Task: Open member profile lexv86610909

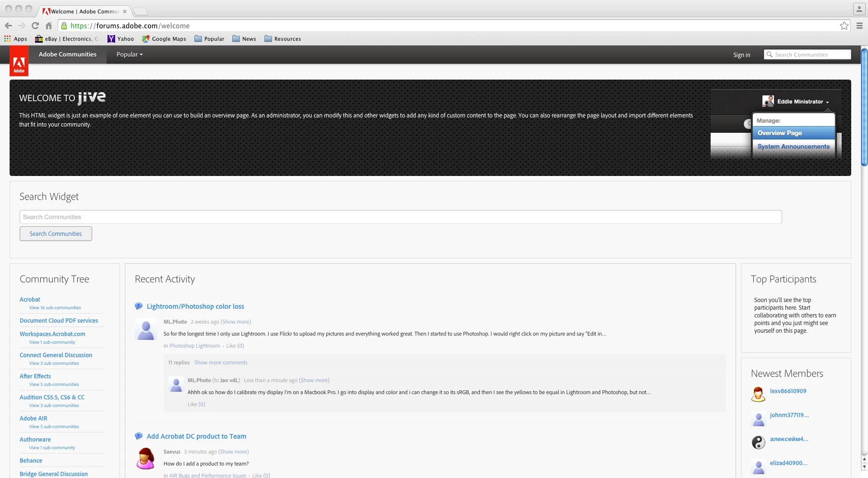Action: coord(788,391)
